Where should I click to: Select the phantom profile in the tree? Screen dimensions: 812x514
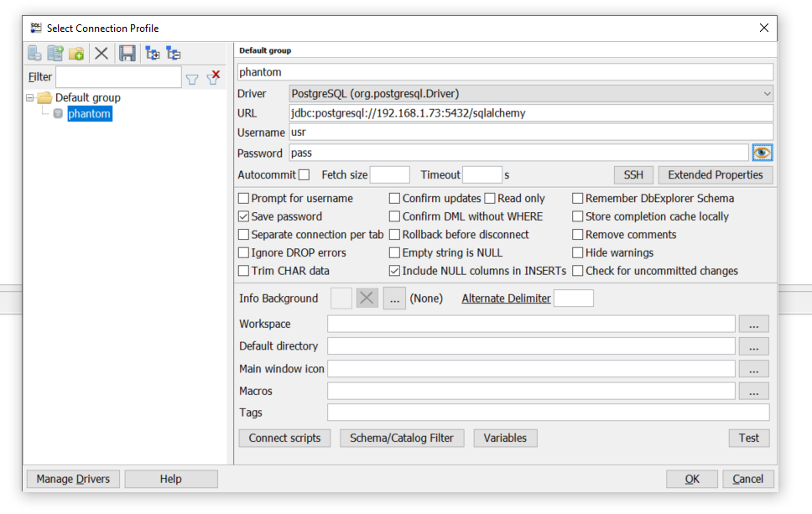pos(89,114)
